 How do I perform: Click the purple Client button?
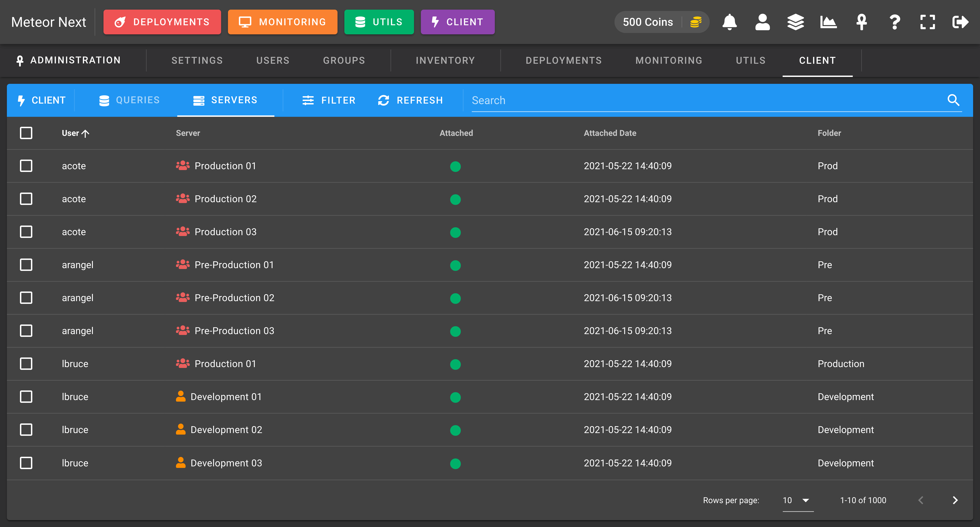click(x=458, y=22)
